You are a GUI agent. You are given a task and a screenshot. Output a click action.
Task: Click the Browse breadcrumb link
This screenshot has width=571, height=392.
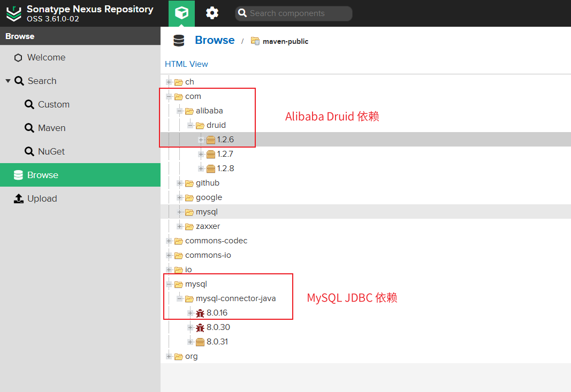point(215,40)
